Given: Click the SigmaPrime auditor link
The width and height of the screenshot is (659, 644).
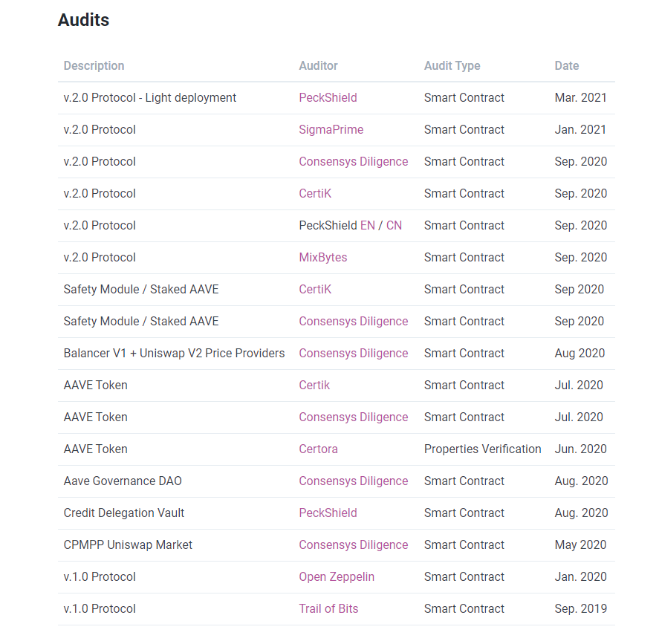Looking at the screenshot, I should pyautogui.click(x=331, y=129).
